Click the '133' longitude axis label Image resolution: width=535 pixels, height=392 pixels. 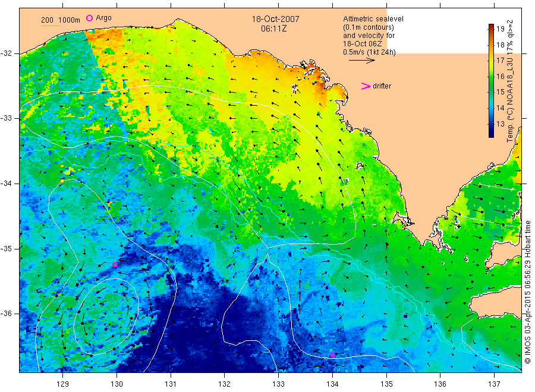(x=278, y=384)
